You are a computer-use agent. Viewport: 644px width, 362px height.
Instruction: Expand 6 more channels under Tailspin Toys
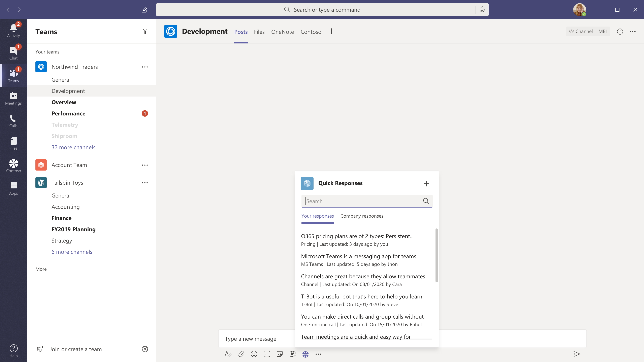tap(72, 252)
